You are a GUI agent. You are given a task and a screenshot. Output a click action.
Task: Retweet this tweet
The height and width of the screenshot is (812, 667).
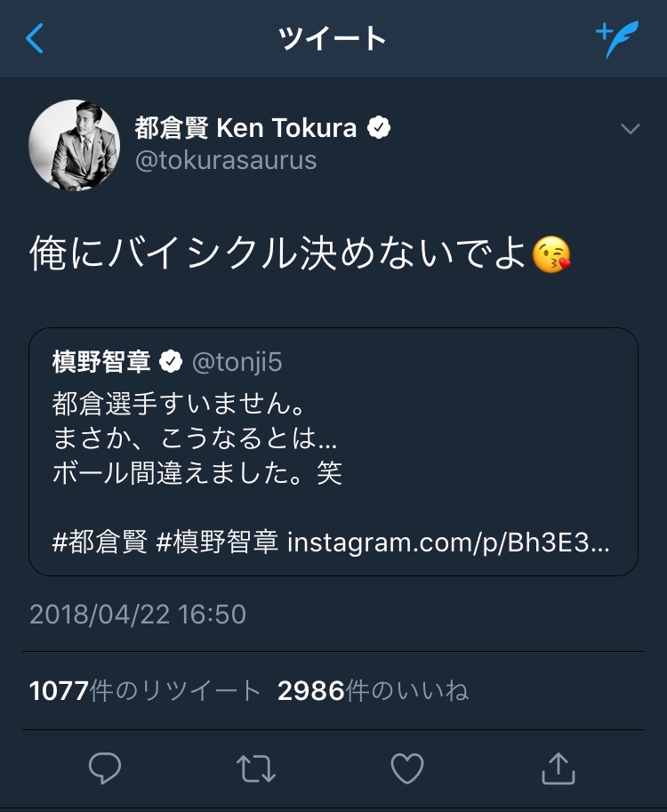click(x=257, y=768)
